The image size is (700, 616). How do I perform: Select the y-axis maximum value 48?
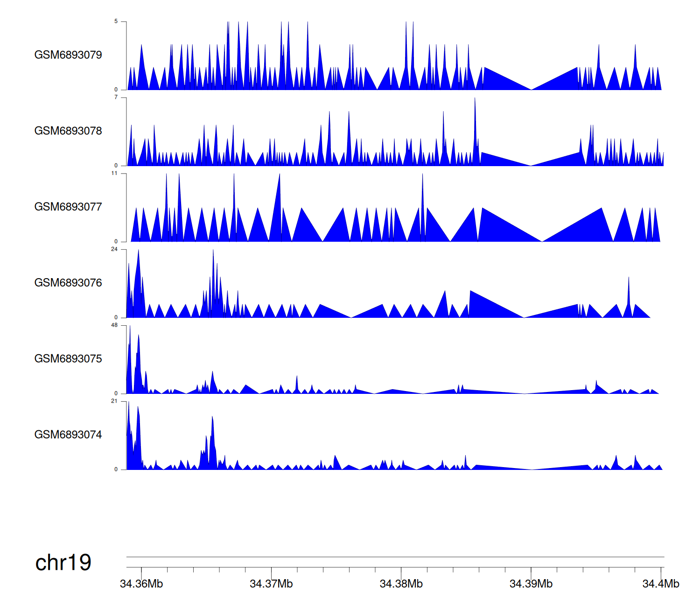[114, 325]
